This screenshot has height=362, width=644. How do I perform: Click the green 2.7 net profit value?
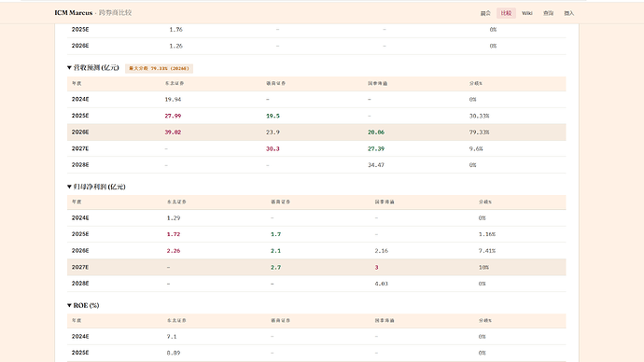point(275,267)
